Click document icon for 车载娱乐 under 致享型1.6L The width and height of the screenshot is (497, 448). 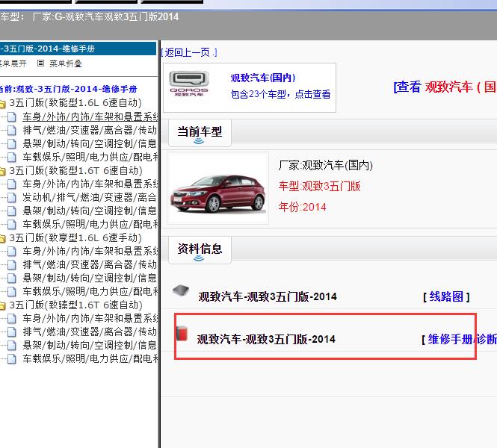pyautogui.click(x=12, y=291)
